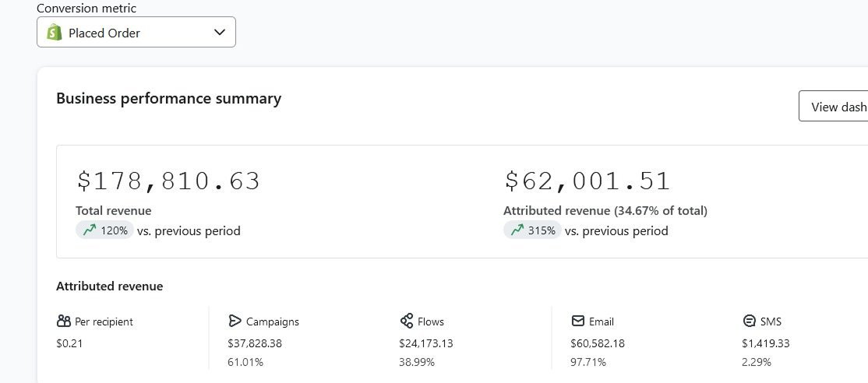Click the Attributed revenue section heading
The image size is (868, 383).
[x=110, y=286]
